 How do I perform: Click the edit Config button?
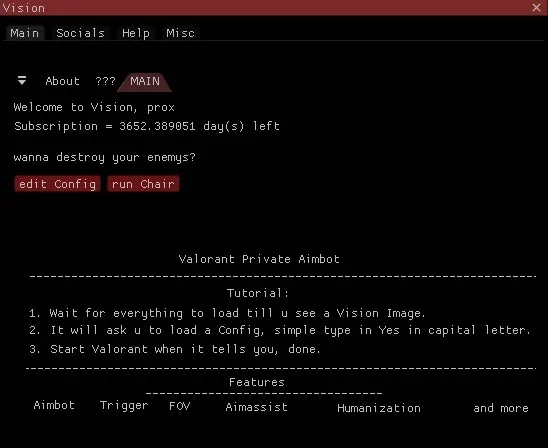click(58, 184)
